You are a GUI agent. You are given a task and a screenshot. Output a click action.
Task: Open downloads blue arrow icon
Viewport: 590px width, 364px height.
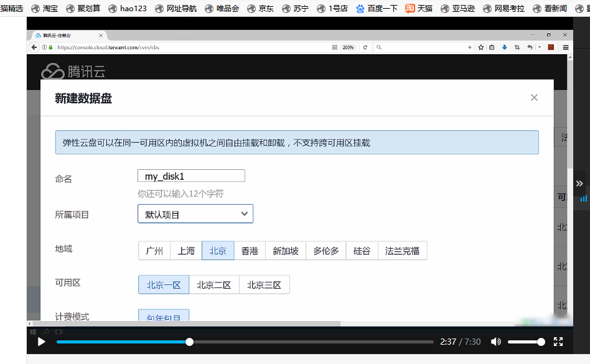tap(505, 47)
